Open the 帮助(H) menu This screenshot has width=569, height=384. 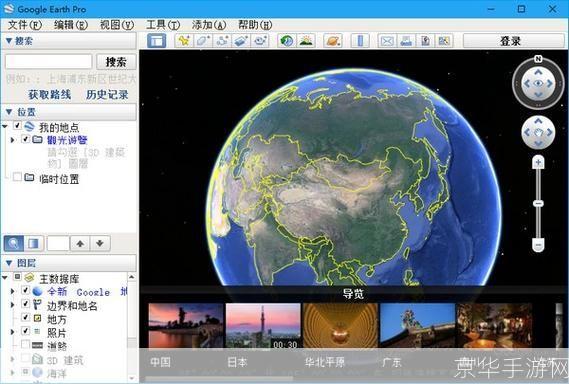tap(255, 25)
